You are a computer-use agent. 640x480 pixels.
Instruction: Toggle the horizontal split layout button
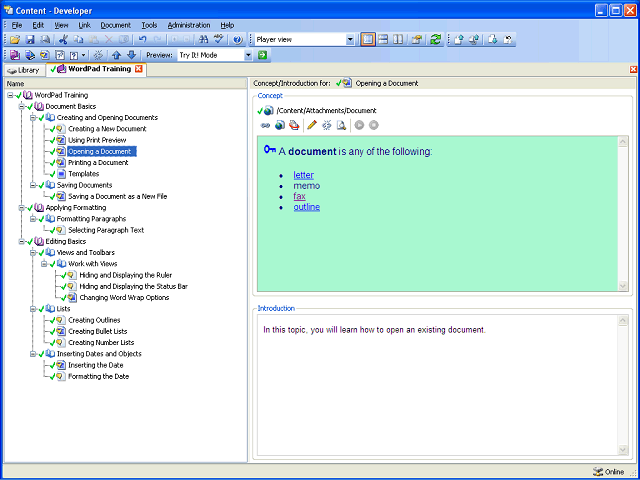click(x=383, y=40)
